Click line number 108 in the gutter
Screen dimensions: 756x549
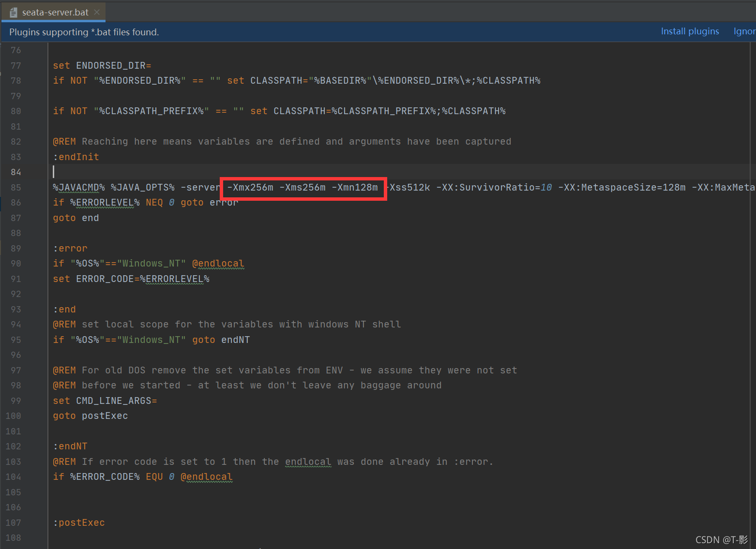(x=14, y=538)
